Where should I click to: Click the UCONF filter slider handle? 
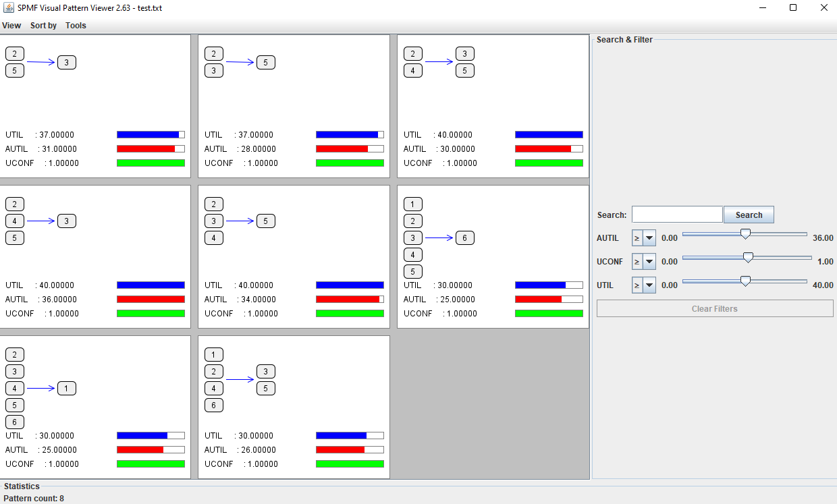[748, 258]
